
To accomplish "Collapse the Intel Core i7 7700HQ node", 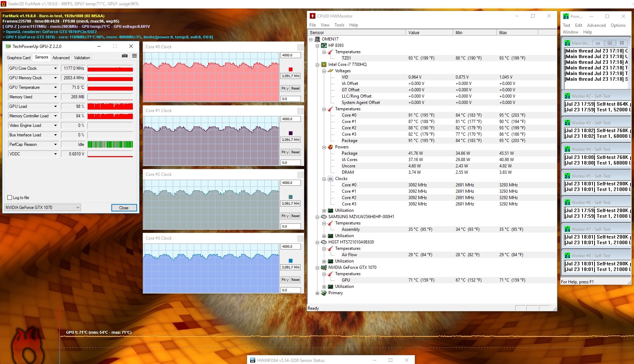I will tap(317, 64).
